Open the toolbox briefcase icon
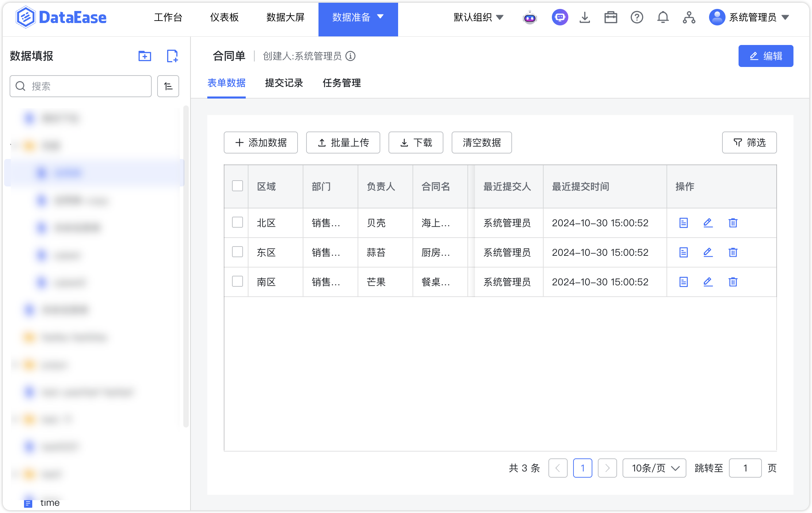Screen dimensions: 812x513 click(611, 17)
